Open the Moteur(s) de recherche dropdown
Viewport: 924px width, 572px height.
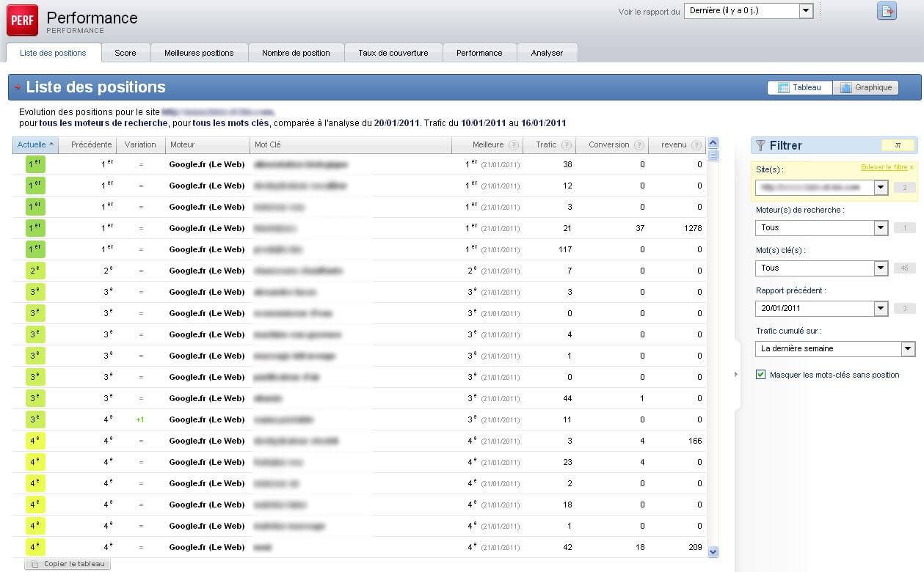(881, 228)
